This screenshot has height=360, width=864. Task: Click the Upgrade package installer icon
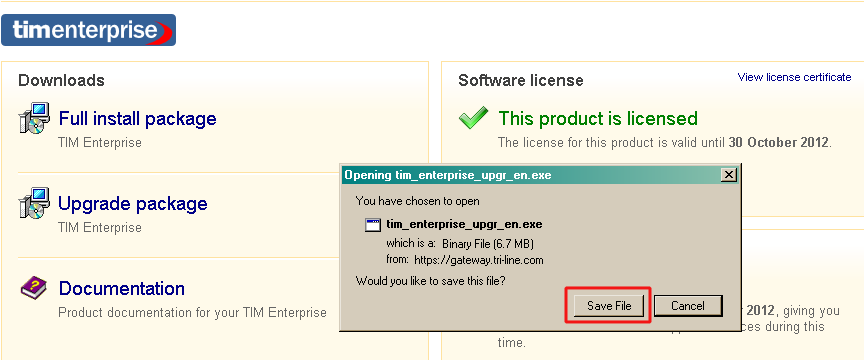pos(35,203)
